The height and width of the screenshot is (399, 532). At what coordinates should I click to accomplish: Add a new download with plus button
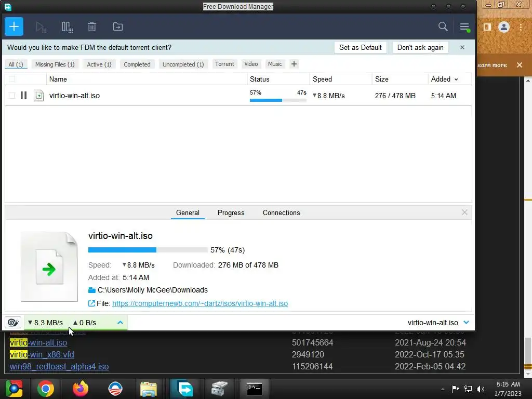tap(14, 26)
